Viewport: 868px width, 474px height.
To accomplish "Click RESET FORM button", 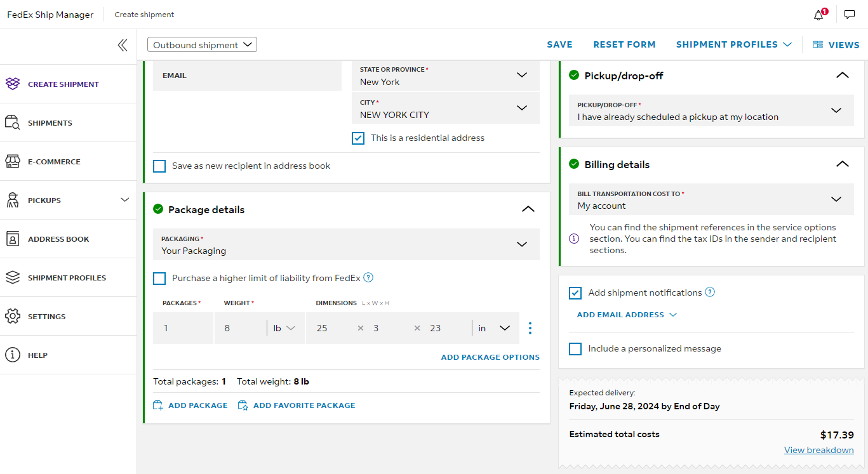I will 624,45.
